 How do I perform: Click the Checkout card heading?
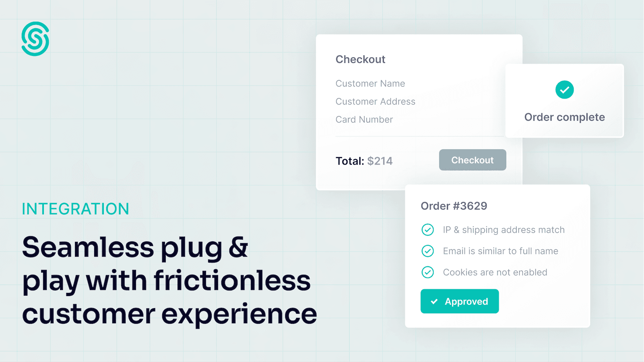coord(361,59)
